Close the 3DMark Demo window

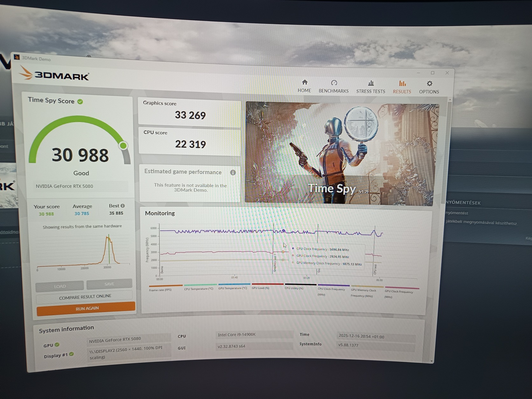tap(447, 73)
